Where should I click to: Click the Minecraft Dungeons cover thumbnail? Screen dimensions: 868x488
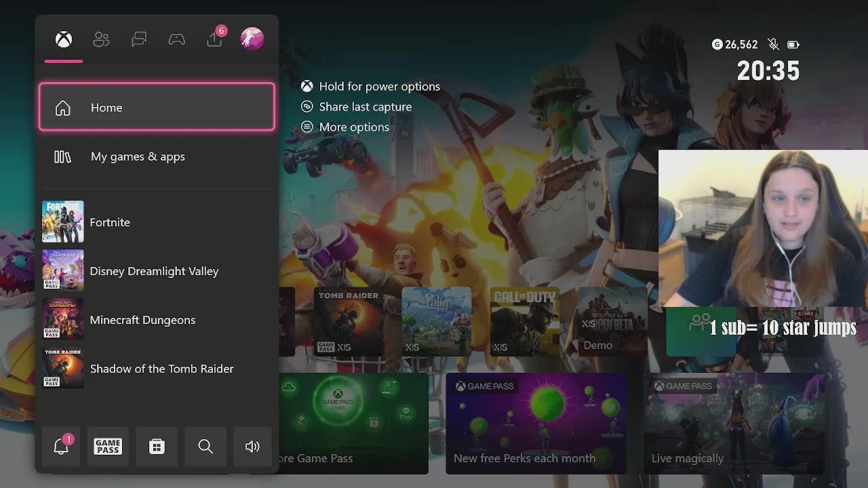coord(63,319)
